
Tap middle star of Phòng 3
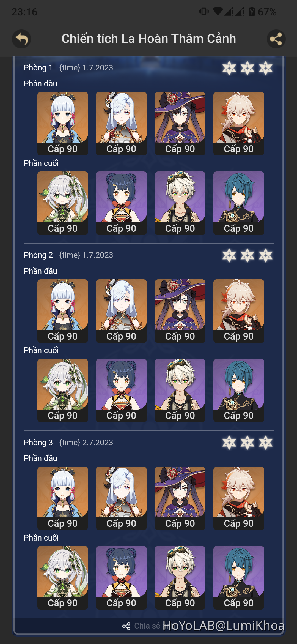point(247,443)
